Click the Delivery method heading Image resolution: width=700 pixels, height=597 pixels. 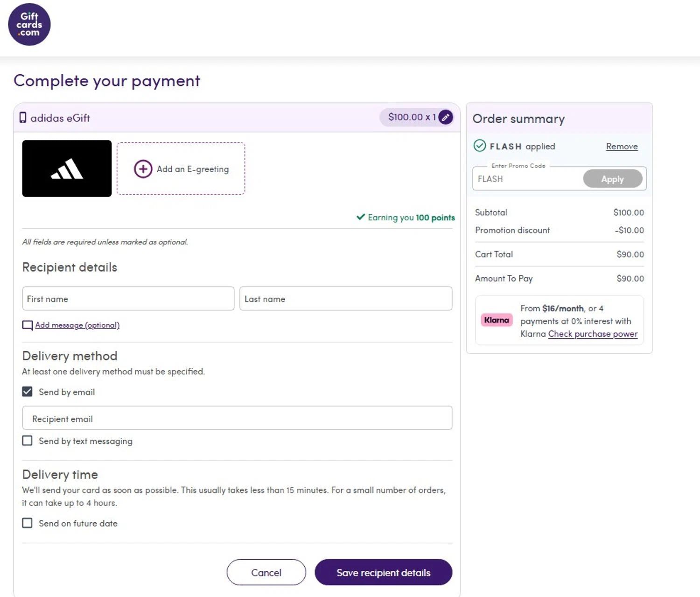(70, 356)
